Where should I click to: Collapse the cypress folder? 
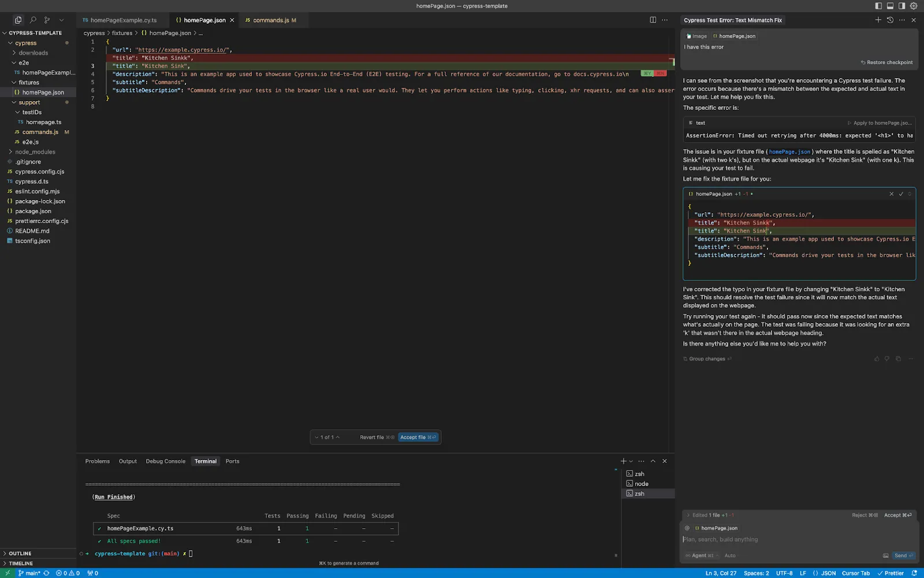pyautogui.click(x=26, y=43)
